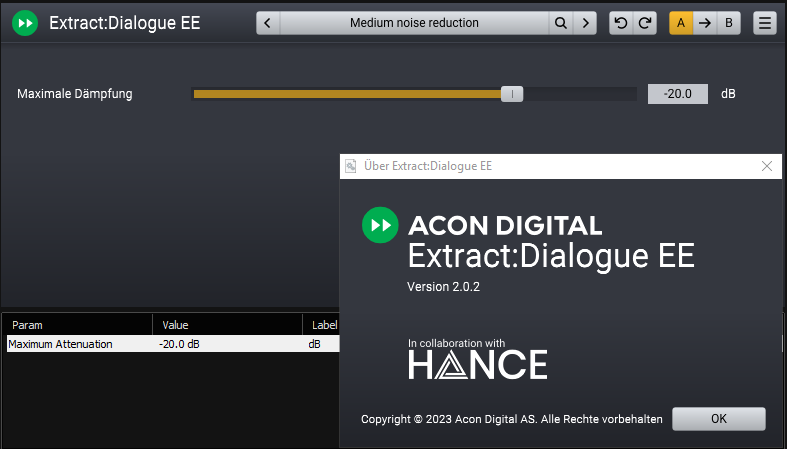Click the green Acon Digital logo in About dialog
This screenshot has width=787, height=449.
point(380,225)
